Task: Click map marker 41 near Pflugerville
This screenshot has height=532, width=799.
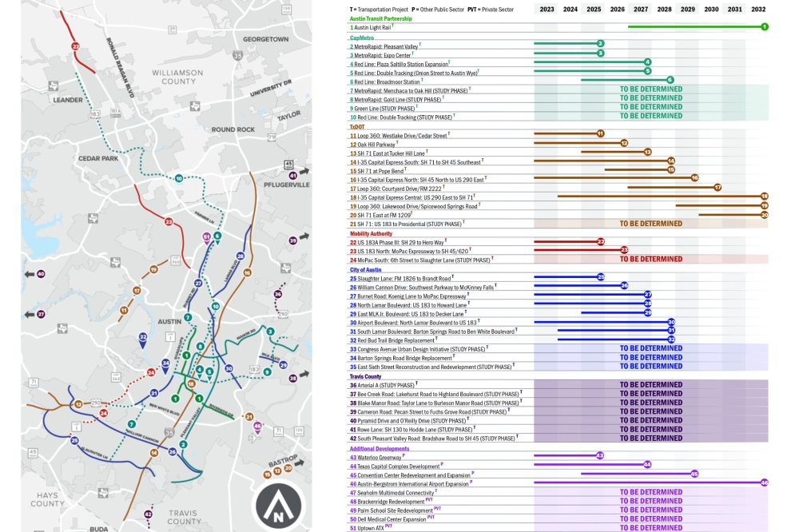Action: (x=293, y=175)
